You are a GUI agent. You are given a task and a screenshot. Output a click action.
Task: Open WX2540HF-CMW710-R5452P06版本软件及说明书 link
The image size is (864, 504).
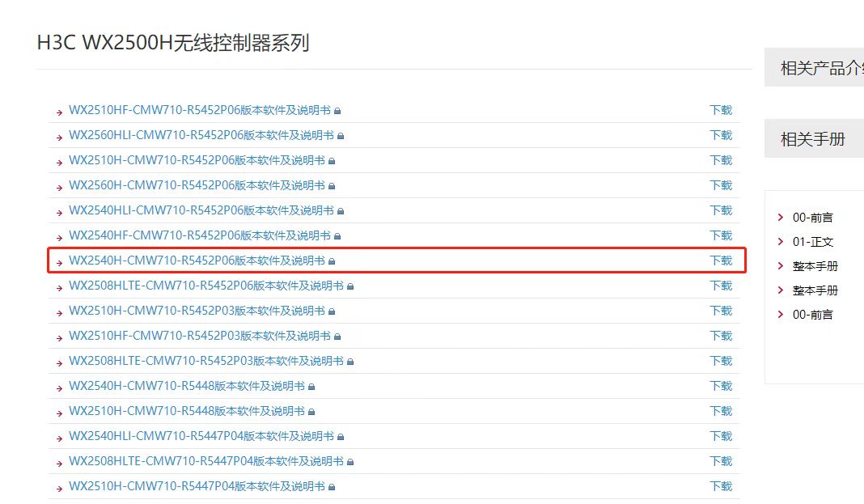pyautogui.click(x=200, y=235)
